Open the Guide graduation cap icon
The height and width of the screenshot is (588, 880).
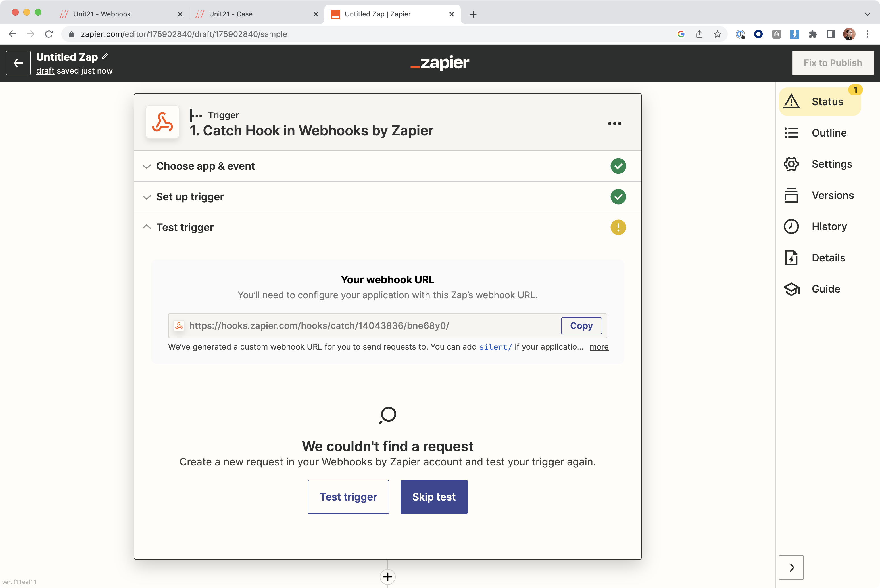pyautogui.click(x=791, y=289)
